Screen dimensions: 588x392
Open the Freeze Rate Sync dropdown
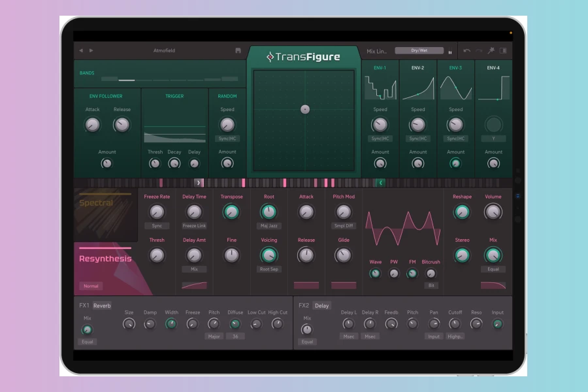[x=157, y=226]
